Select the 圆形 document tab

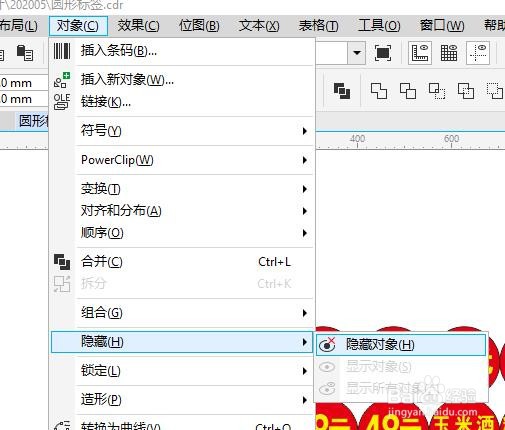tap(32, 121)
